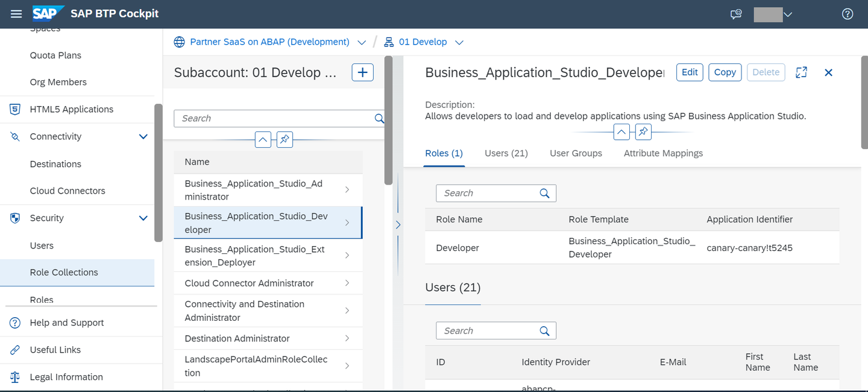Close the role collection detail panel
This screenshot has width=868, height=392.
(x=828, y=72)
